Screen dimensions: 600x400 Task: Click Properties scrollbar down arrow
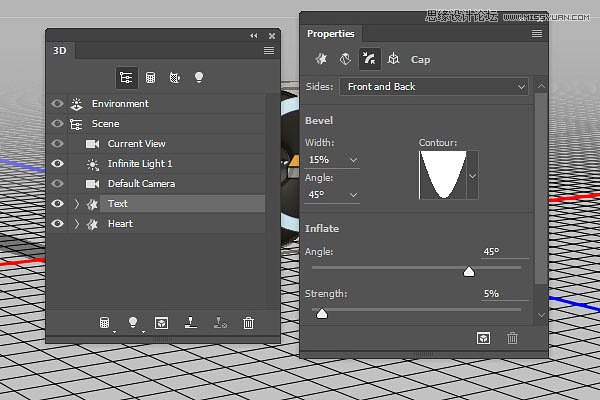(541, 315)
